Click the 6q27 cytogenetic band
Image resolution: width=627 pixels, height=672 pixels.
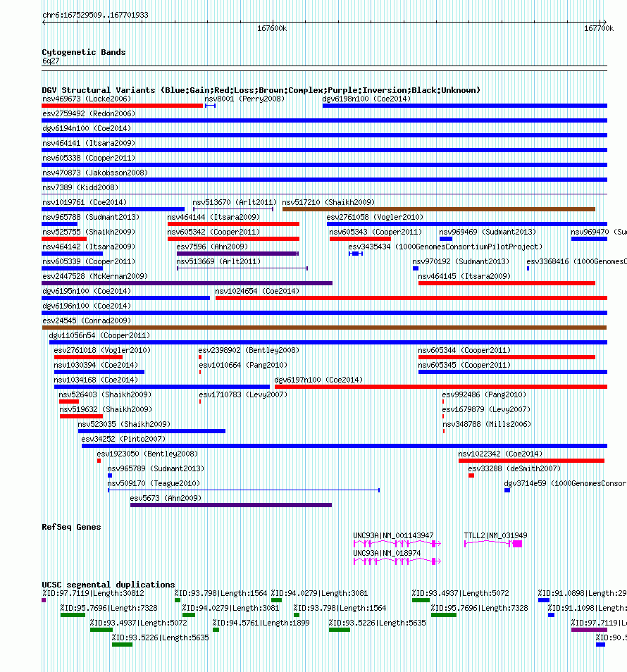(325, 68)
